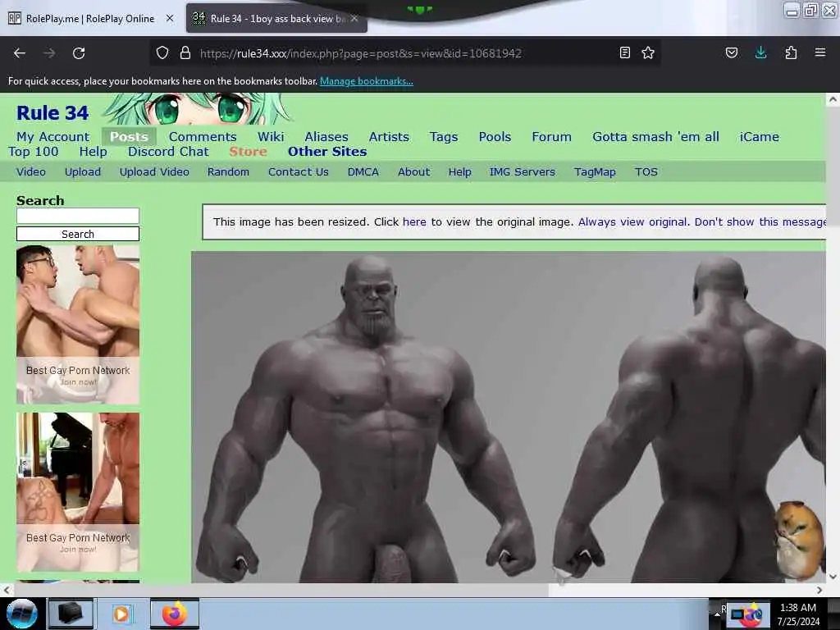Viewport: 840px width, 630px height.
Task: Open the Pools page
Action: click(x=495, y=137)
